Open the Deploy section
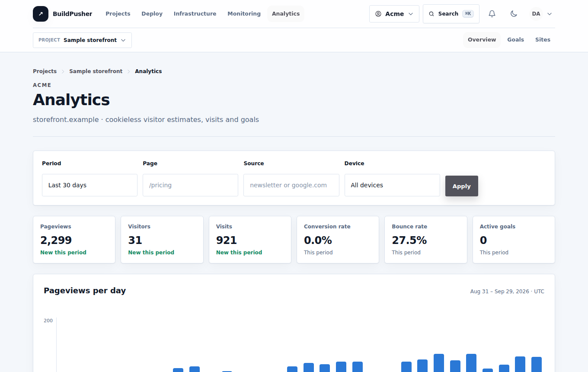 (x=152, y=14)
